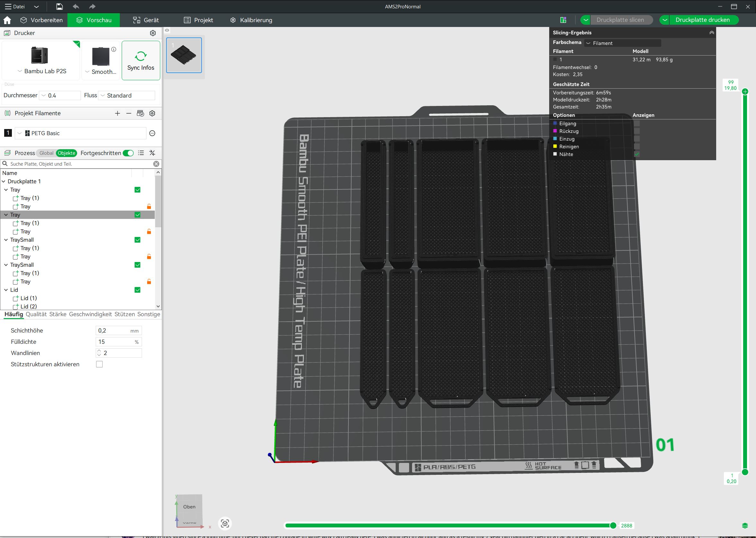Click the save project icon
Viewport: 756px width, 538px height.
pyautogui.click(x=59, y=6)
